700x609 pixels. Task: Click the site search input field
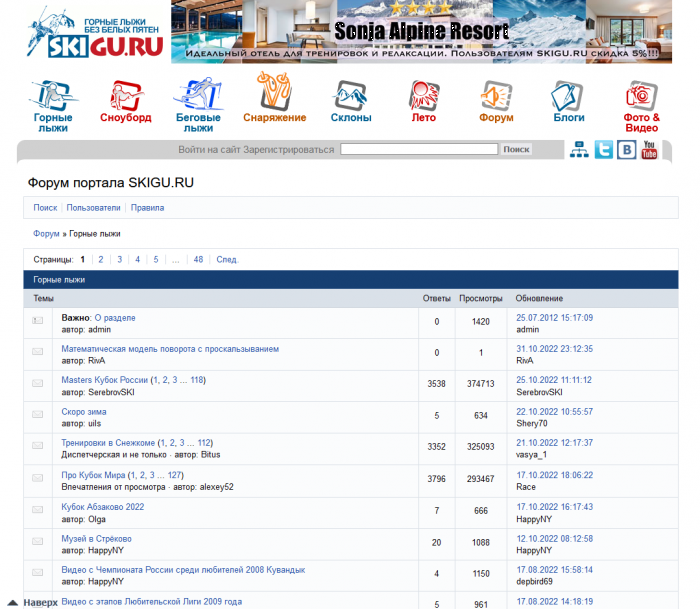(x=419, y=149)
